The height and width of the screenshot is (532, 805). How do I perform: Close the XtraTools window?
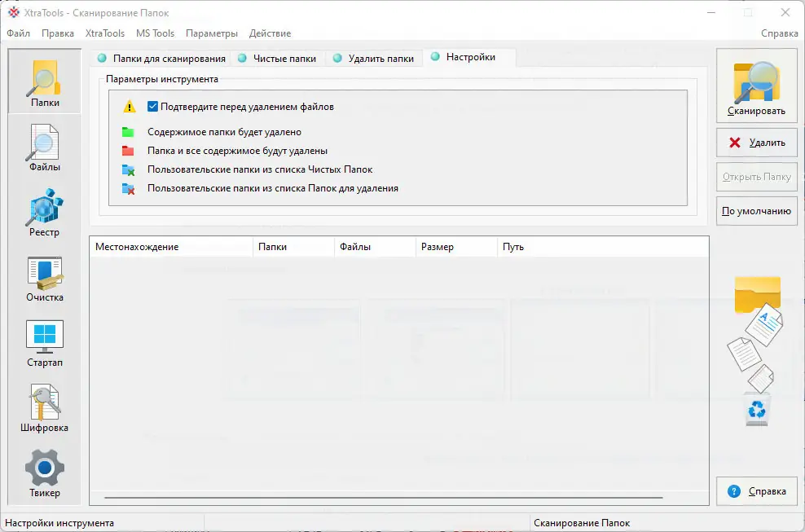785,13
